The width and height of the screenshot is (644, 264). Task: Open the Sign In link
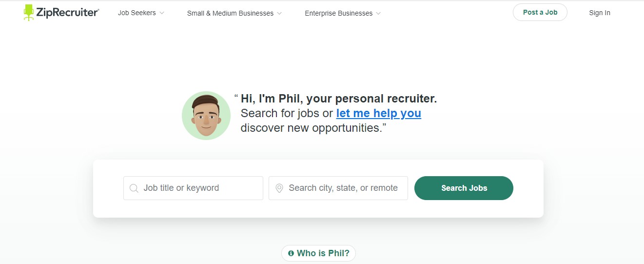[x=600, y=13]
